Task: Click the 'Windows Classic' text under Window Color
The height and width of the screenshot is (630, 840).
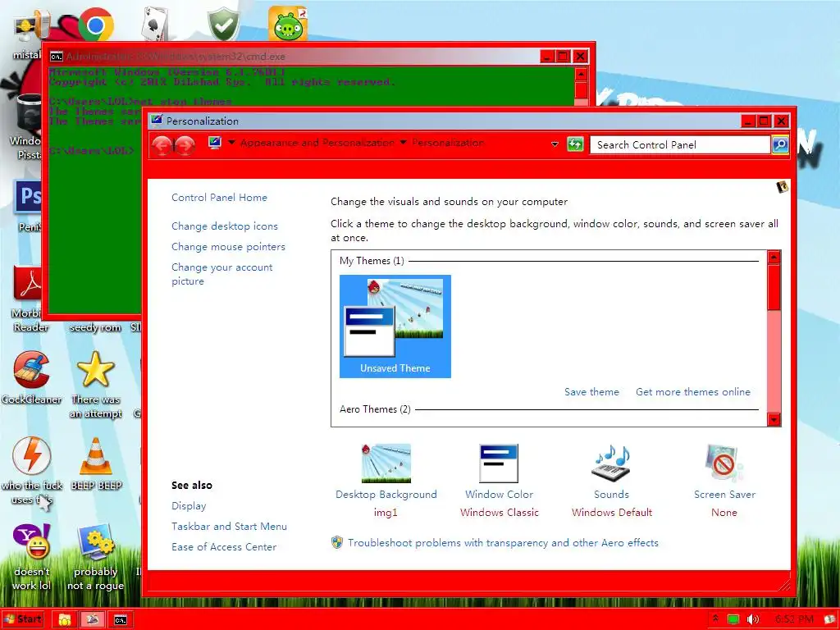Action: click(499, 512)
